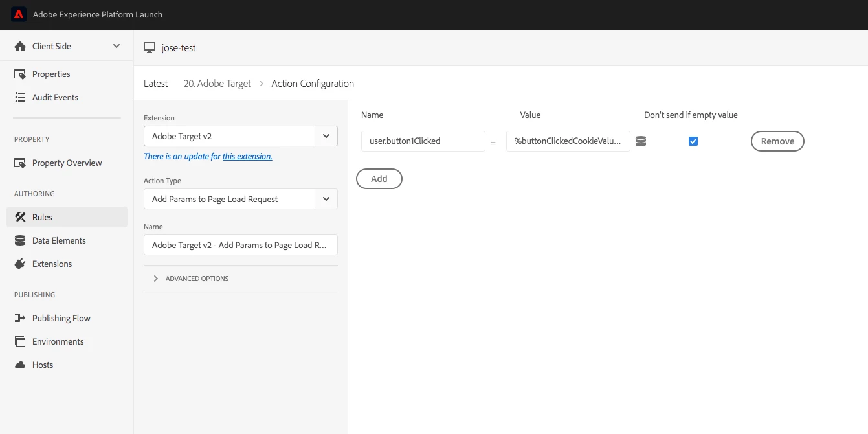This screenshot has height=434, width=868.
Task: Click the monitor icon beside jose-test
Action: 150,48
